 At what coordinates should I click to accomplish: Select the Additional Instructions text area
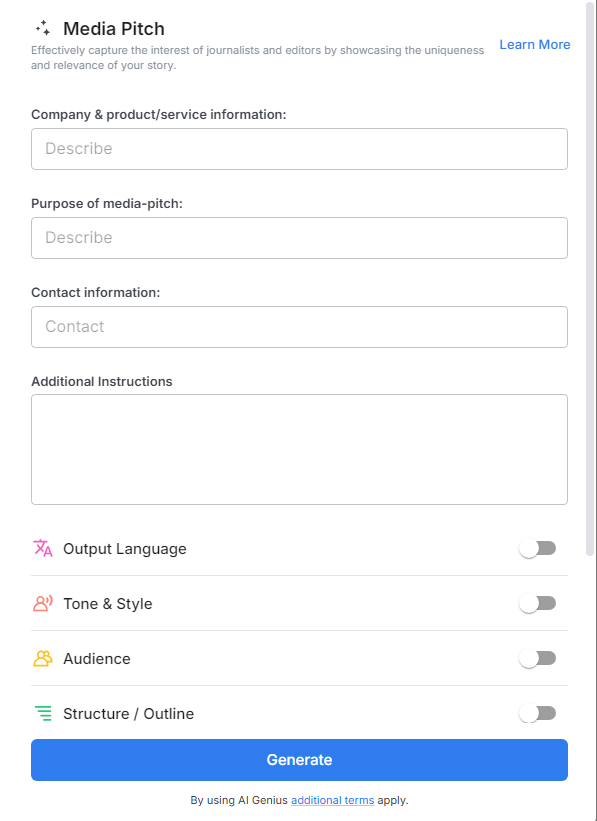[299, 449]
